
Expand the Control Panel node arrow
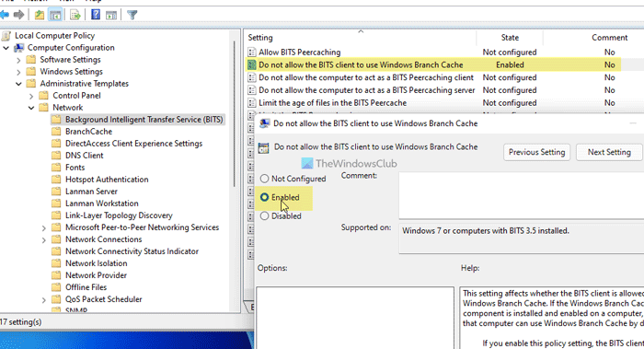31,96
